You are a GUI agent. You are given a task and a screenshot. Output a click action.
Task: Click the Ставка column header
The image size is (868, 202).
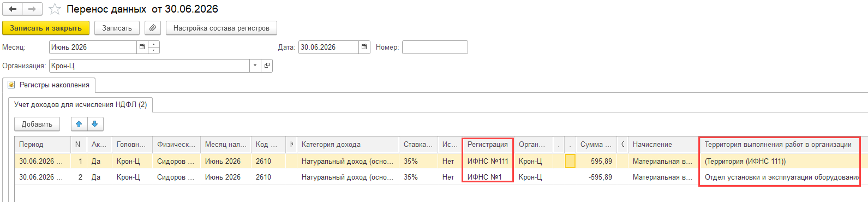(x=418, y=145)
